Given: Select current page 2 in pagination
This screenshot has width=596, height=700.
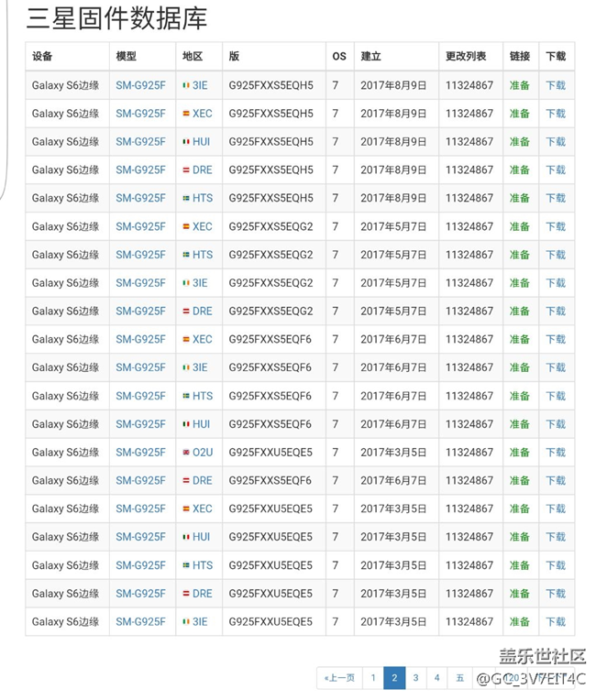Looking at the screenshot, I should 394,678.
